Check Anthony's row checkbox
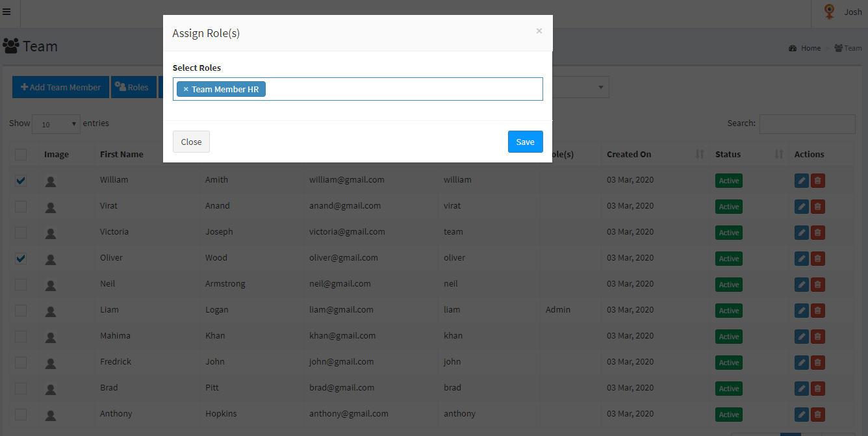Image resolution: width=868 pixels, height=436 pixels. 21,414
